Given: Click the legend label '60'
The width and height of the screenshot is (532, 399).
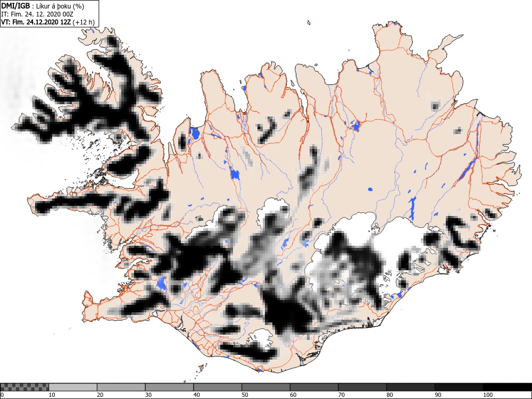Looking at the screenshot, I should (x=293, y=395).
